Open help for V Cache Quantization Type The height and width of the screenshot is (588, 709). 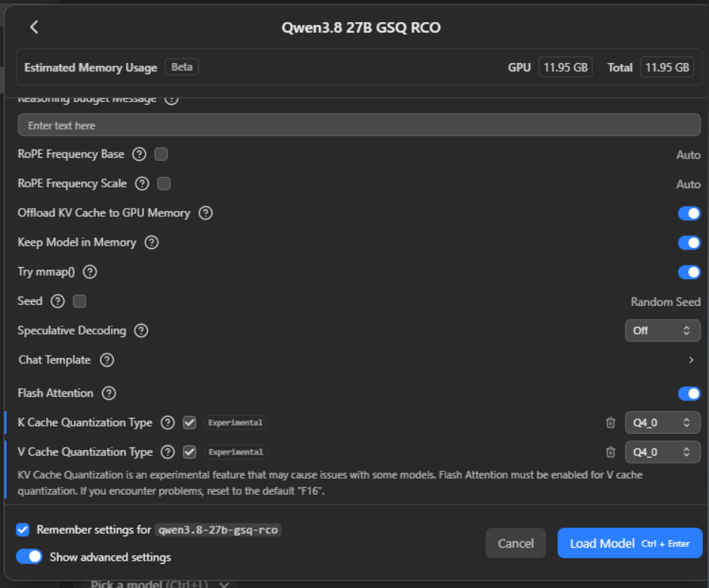(168, 452)
